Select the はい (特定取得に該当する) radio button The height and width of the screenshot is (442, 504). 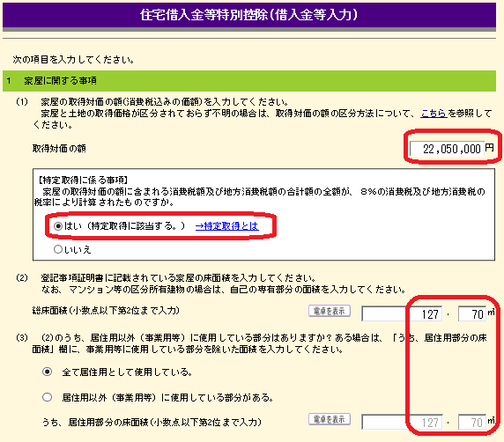point(58,226)
